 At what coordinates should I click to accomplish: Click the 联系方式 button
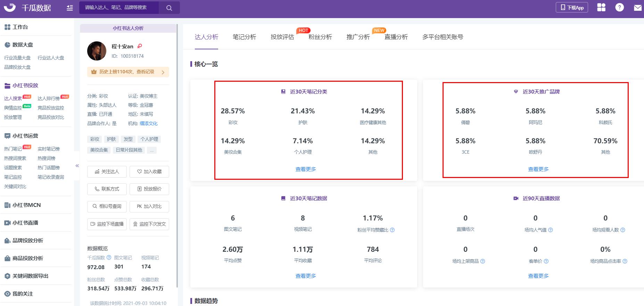pyautogui.click(x=107, y=189)
